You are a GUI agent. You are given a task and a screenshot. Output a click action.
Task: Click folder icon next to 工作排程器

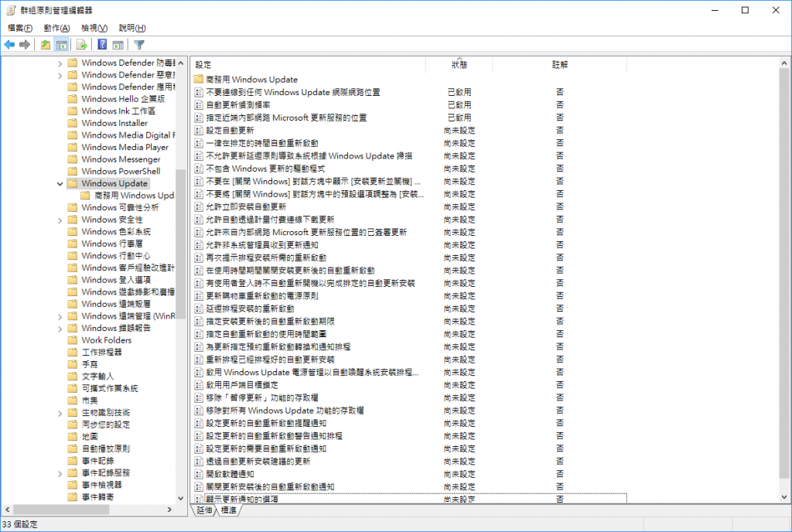(73, 353)
